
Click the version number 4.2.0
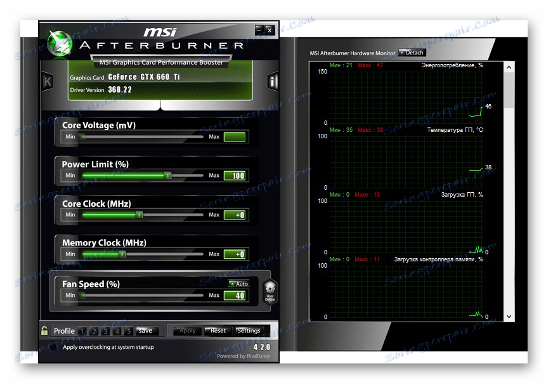click(262, 347)
